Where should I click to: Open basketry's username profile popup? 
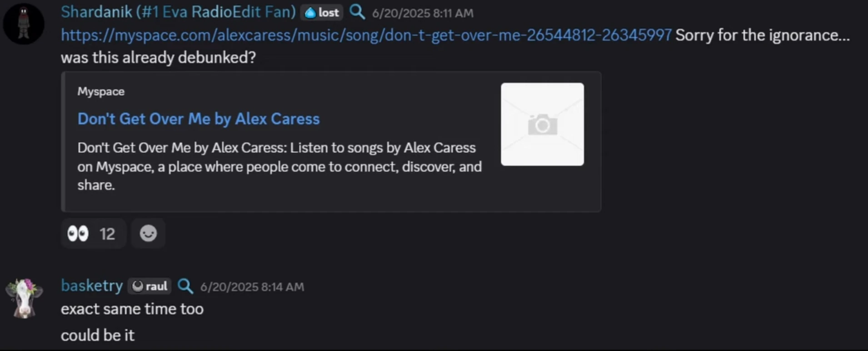point(92,286)
